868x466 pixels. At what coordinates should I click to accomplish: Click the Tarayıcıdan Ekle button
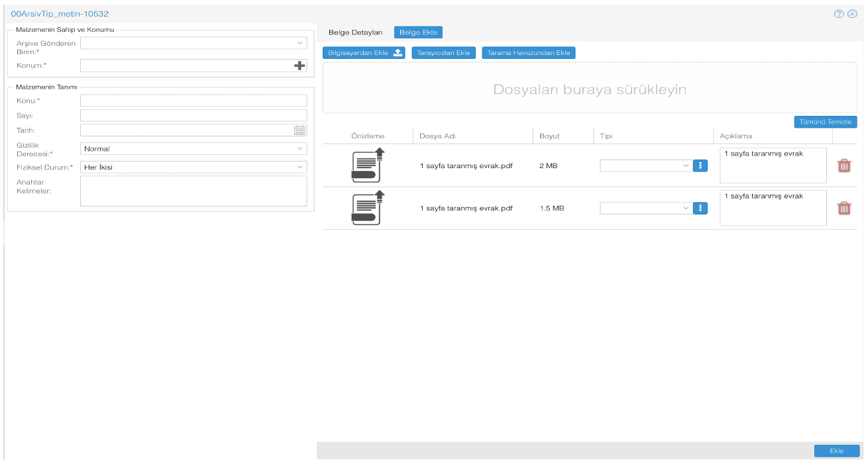[x=443, y=53]
